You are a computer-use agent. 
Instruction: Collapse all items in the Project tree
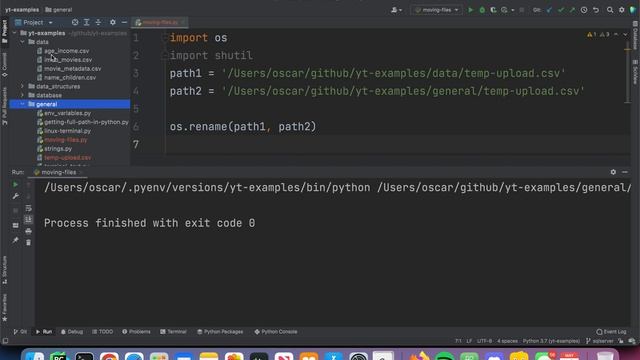tap(98, 22)
